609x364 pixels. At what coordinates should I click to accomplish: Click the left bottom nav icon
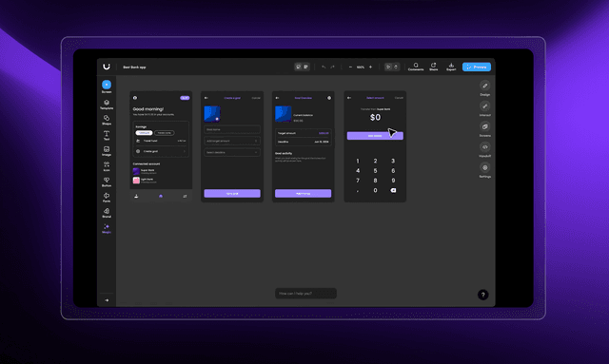tap(136, 197)
